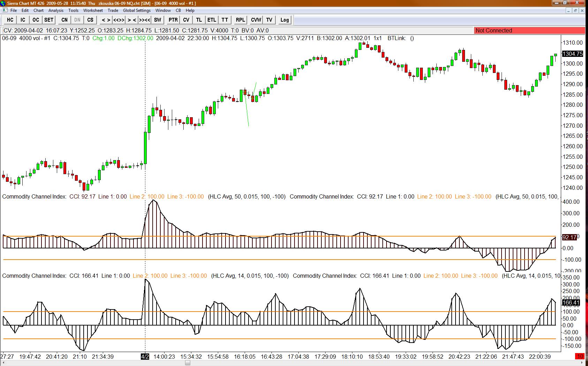
Task: Open the Trade menu
Action: tap(113, 10)
